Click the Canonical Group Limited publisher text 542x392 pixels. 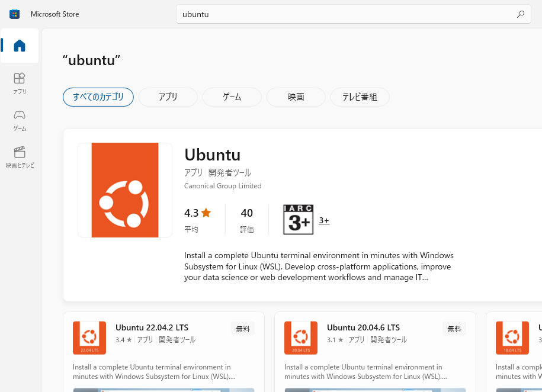click(223, 186)
